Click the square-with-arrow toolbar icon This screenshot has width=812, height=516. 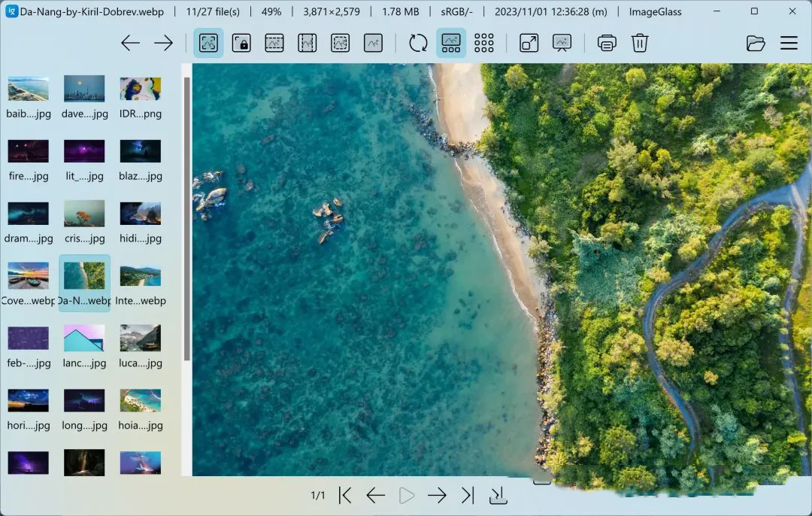529,43
